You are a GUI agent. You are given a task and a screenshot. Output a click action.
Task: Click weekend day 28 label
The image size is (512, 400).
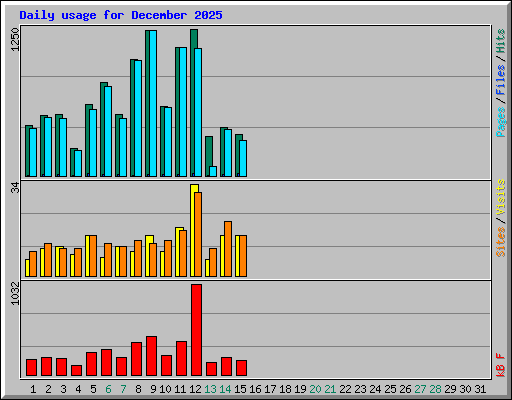pos(435,389)
